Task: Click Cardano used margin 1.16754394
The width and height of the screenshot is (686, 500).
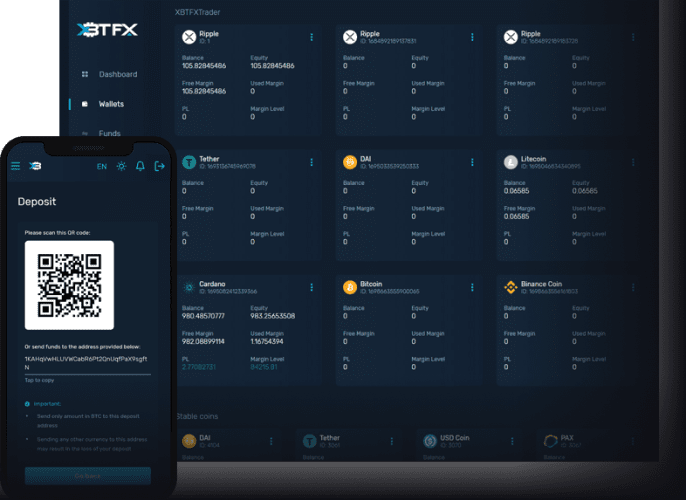Action: 267,342
